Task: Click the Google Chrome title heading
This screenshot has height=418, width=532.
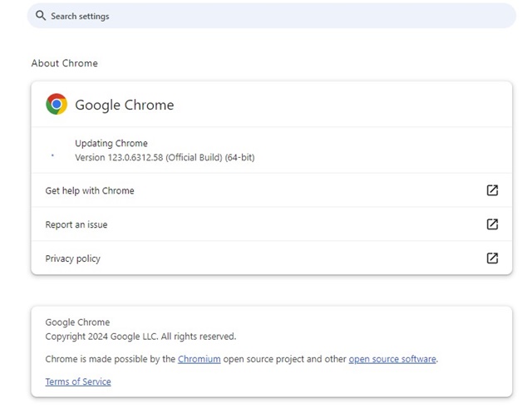Action: 124,105
